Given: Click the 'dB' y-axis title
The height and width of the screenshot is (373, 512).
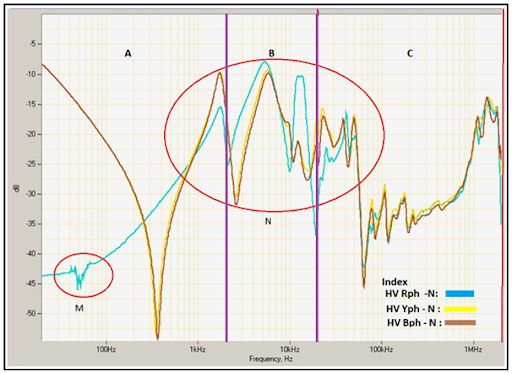Looking at the screenshot, I should point(17,189).
